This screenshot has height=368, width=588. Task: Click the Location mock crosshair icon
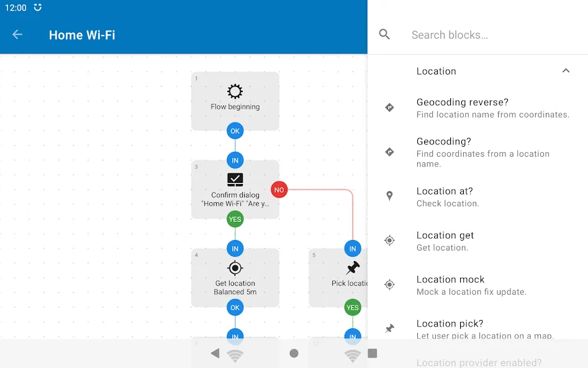(390, 284)
